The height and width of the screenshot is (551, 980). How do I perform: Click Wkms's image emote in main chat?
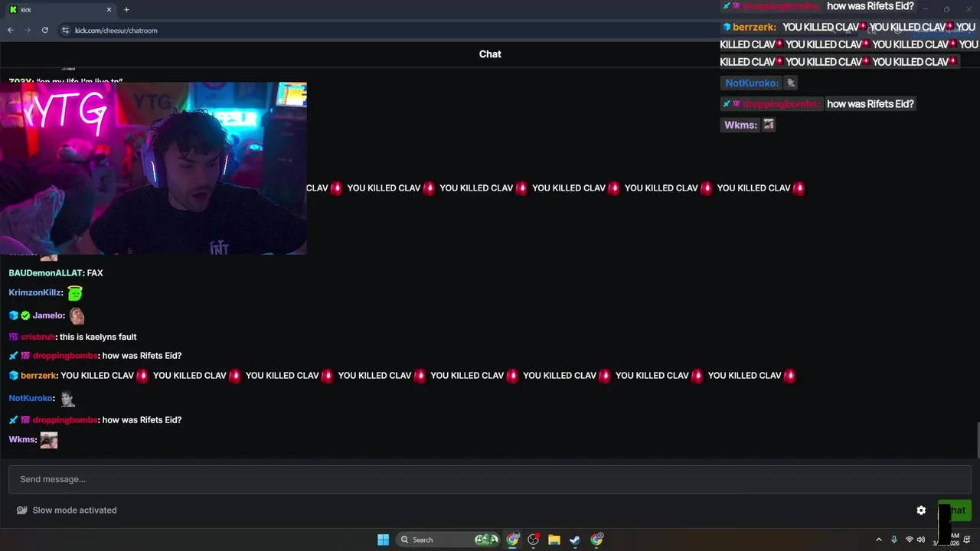click(x=49, y=440)
